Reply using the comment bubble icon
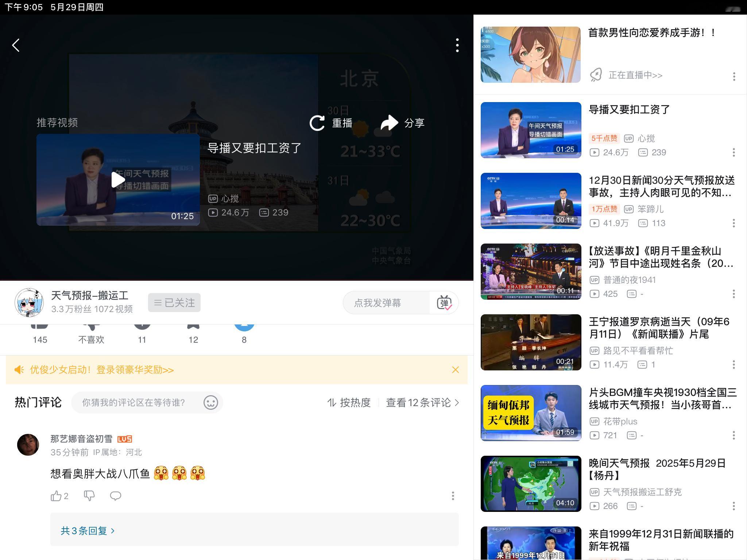This screenshot has width=747, height=560. (x=115, y=496)
